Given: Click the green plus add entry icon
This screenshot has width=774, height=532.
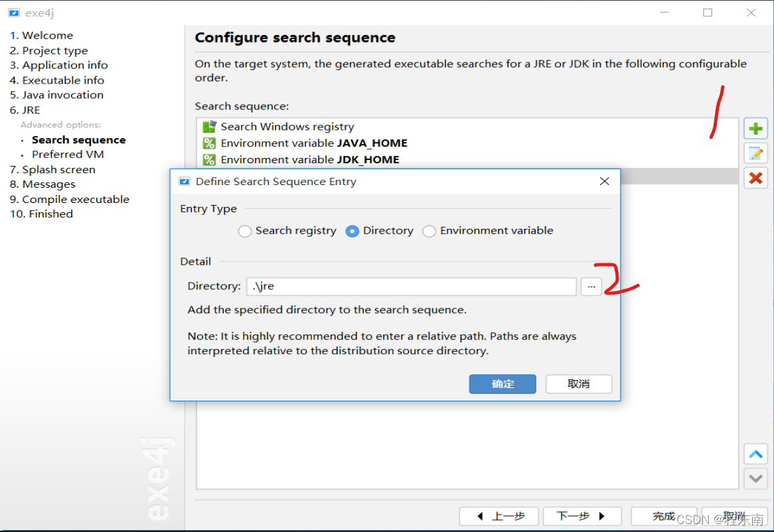Looking at the screenshot, I should click(755, 129).
